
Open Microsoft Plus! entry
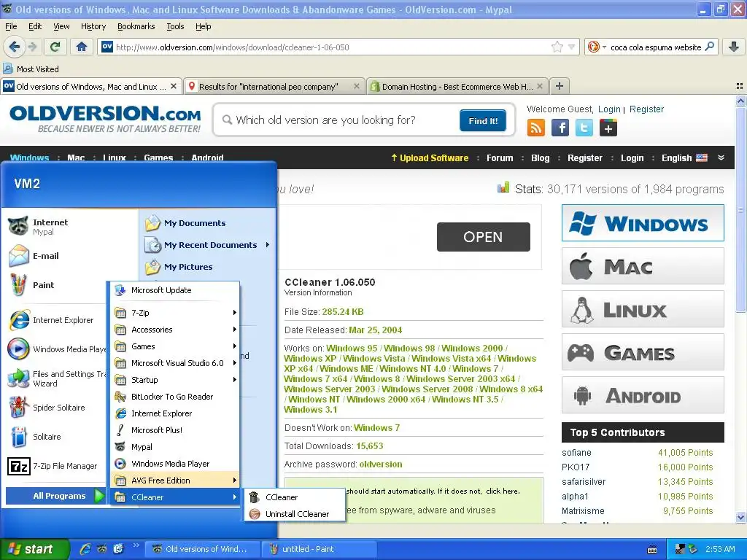[x=175, y=430]
